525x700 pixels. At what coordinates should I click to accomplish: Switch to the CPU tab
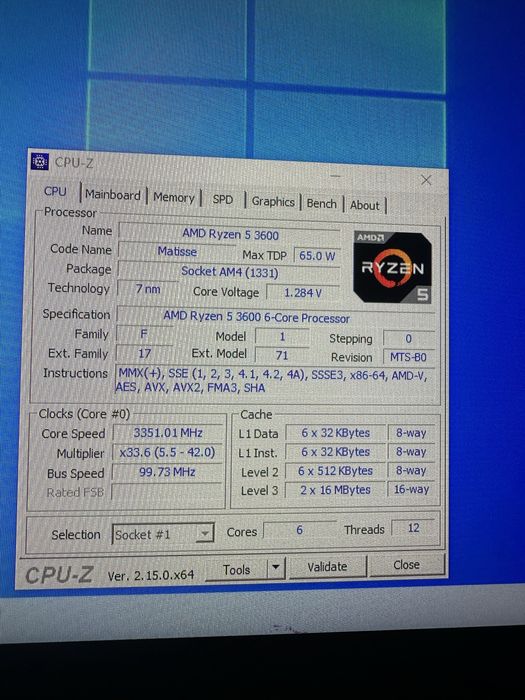pos(55,192)
